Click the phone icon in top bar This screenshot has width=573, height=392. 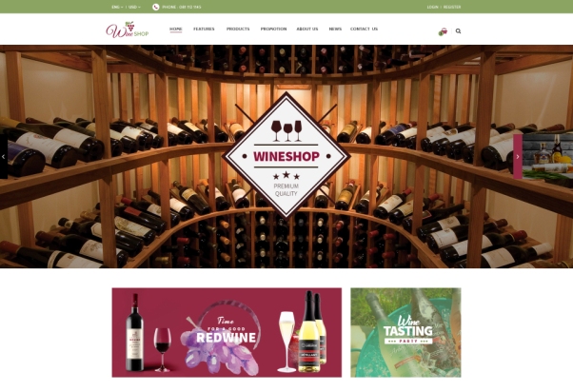156,7
